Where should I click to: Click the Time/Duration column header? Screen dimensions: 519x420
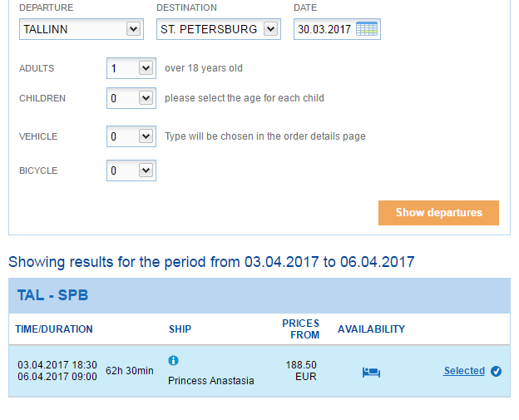pyautogui.click(x=54, y=329)
